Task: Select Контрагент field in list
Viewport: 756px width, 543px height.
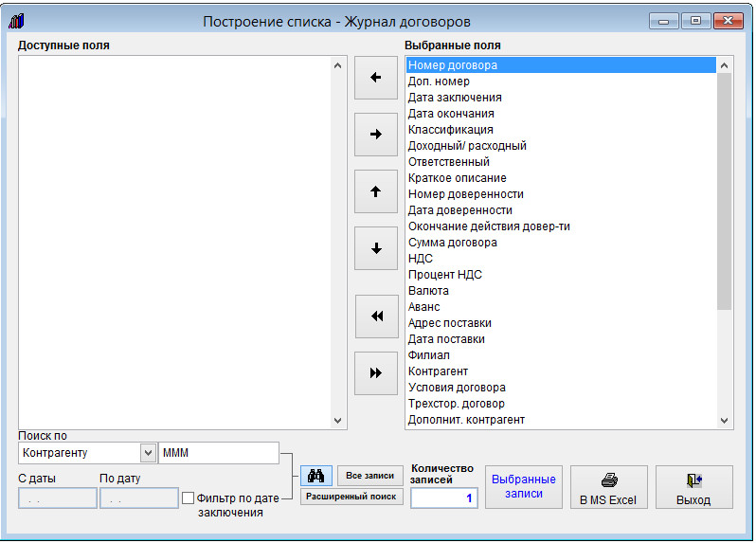Action: pyautogui.click(x=562, y=371)
